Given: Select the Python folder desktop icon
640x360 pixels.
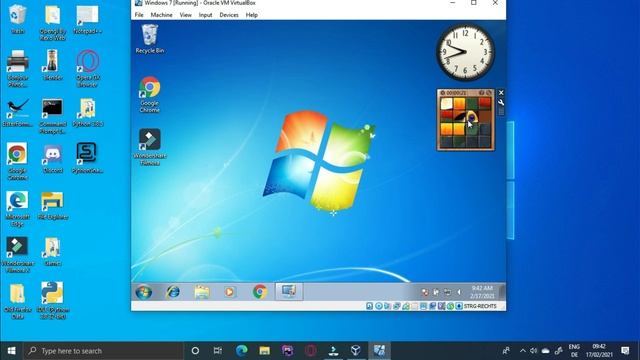Looking at the screenshot, I should (x=87, y=113).
